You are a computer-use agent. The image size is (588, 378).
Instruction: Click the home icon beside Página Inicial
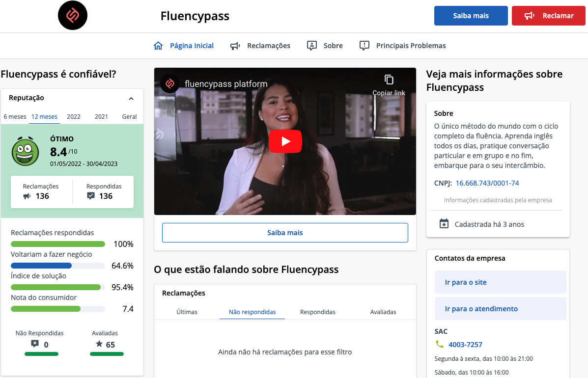coord(158,46)
